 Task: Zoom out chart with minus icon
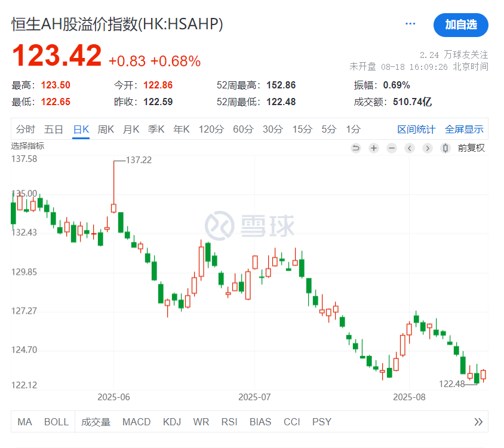(392, 148)
